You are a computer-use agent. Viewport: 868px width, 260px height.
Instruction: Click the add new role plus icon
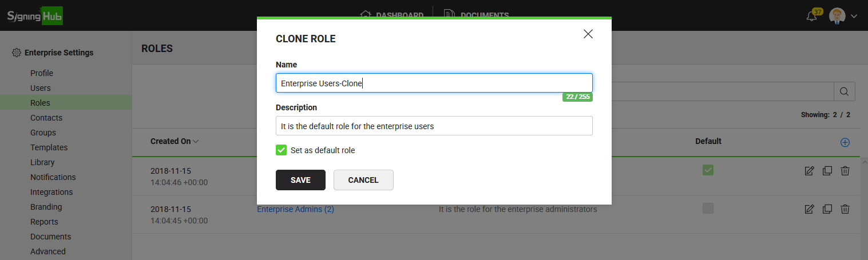pyautogui.click(x=845, y=142)
